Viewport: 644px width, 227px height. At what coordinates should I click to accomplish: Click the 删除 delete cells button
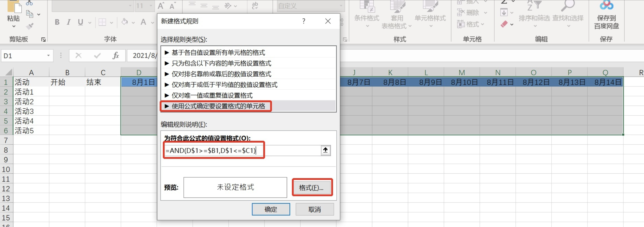tap(472, 12)
